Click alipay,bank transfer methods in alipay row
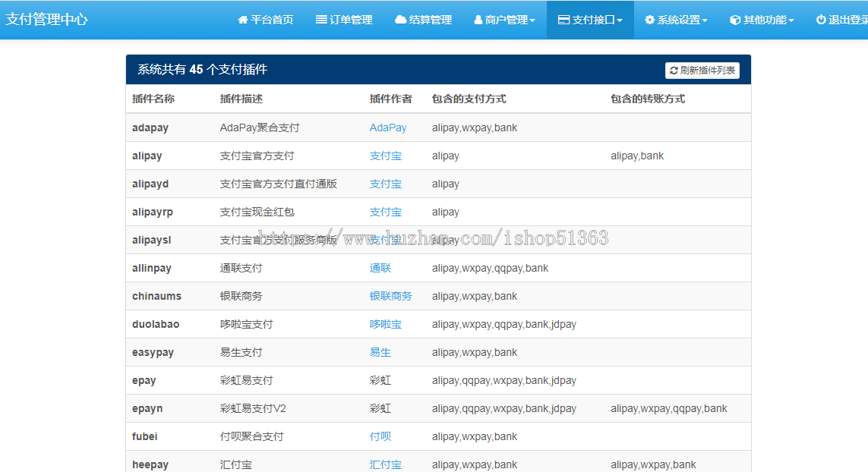The image size is (868, 472). [x=637, y=156]
